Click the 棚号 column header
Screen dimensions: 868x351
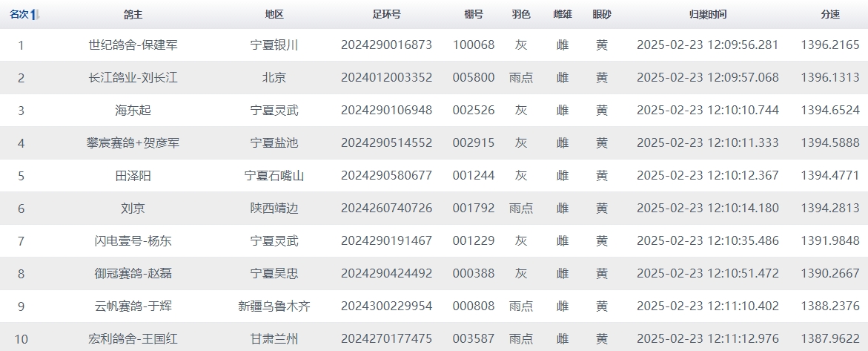(x=473, y=15)
